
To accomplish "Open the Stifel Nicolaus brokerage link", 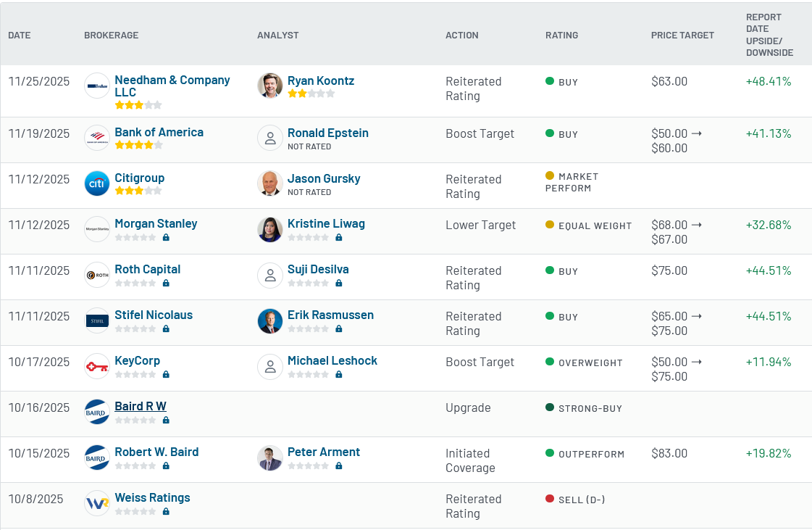I will point(154,315).
